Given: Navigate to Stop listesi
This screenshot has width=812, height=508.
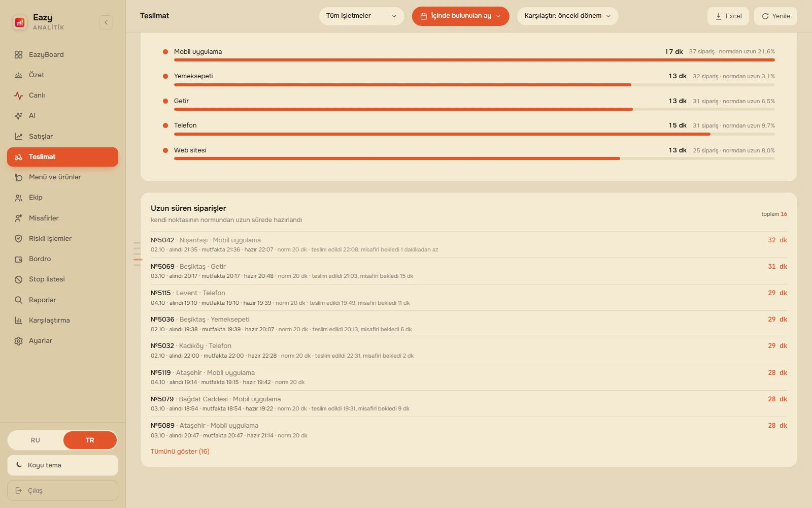Looking at the screenshot, I should [62, 279].
